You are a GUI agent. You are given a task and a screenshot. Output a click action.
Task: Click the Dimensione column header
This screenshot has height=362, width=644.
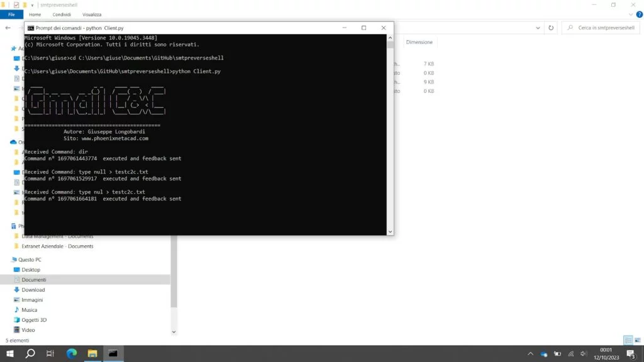click(x=419, y=42)
